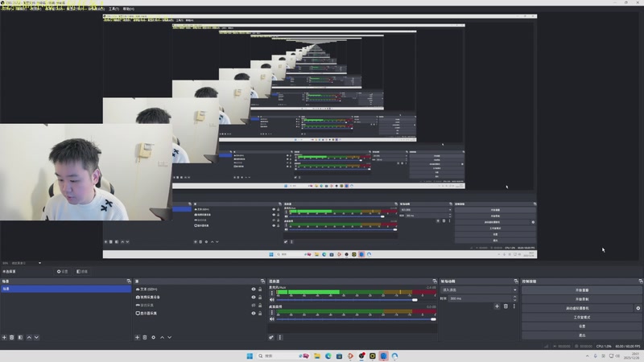Add a new source with plus icon
The height and width of the screenshot is (362, 644).
point(137,337)
